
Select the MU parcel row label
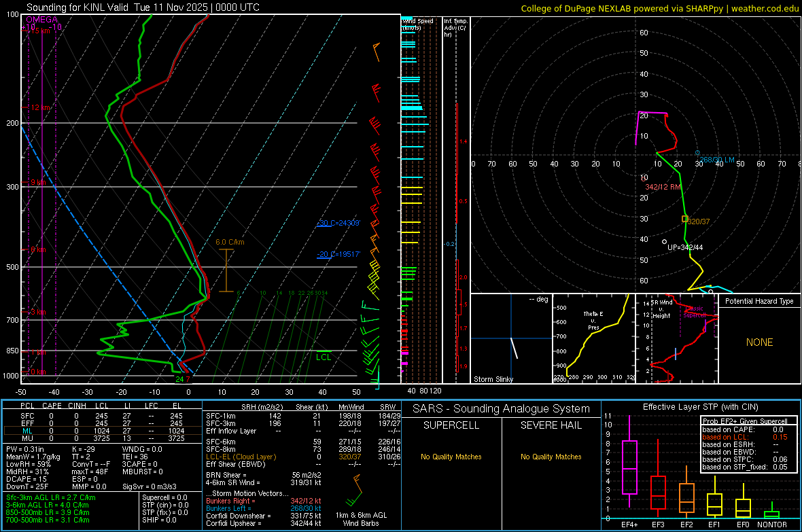click(27, 438)
